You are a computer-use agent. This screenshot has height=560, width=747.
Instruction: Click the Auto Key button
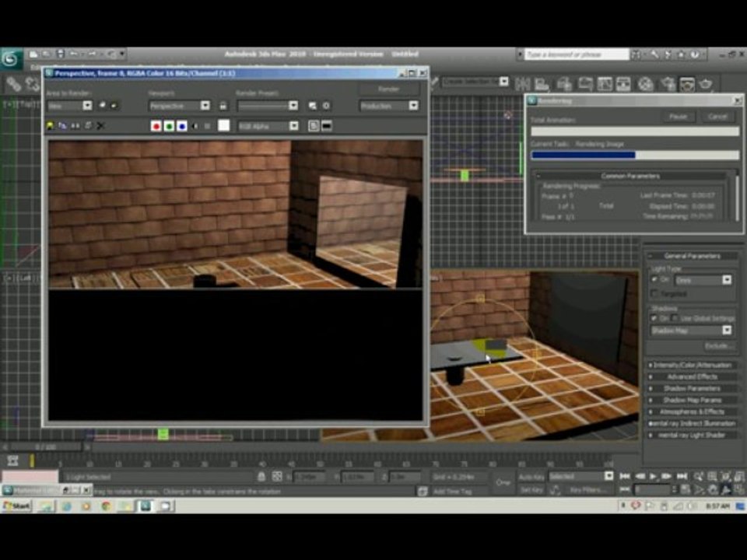[531, 477]
